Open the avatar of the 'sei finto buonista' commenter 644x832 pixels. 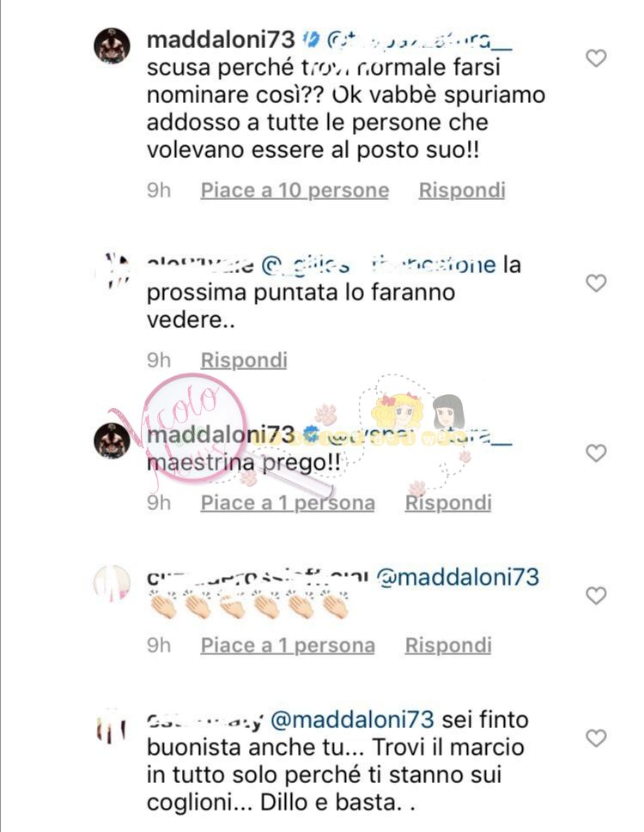click(112, 726)
